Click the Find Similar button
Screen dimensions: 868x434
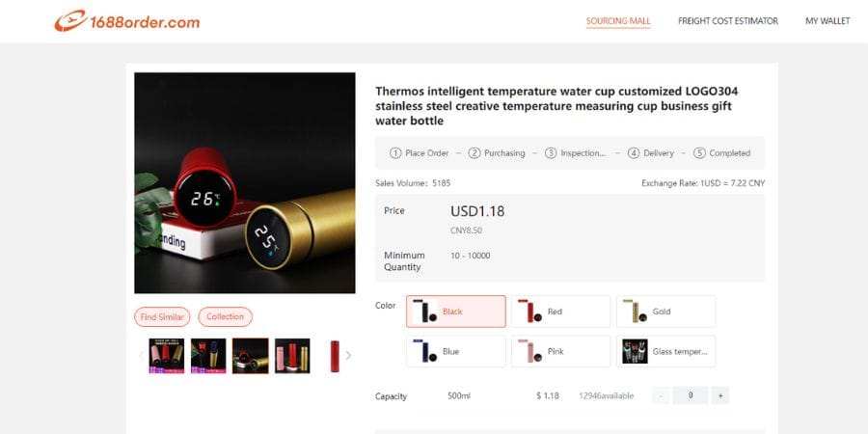click(x=162, y=316)
